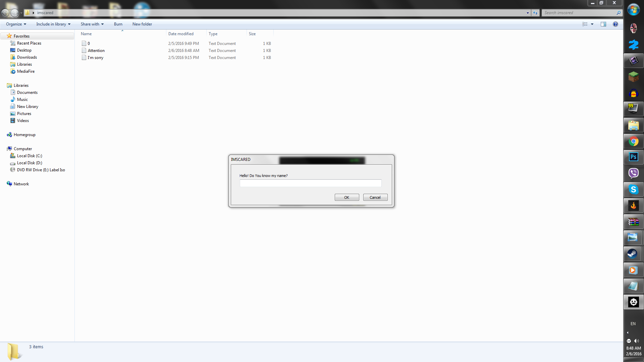The image size is (644, 362).
Task: Sort files by Date modified column
Action: click(x=181, y=34)
